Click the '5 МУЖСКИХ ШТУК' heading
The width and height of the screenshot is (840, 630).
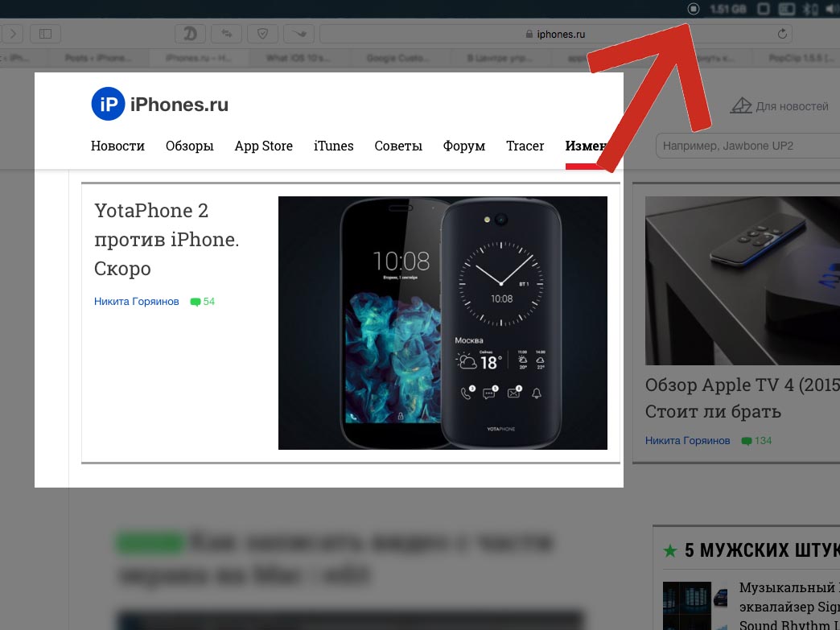(762, 550)
